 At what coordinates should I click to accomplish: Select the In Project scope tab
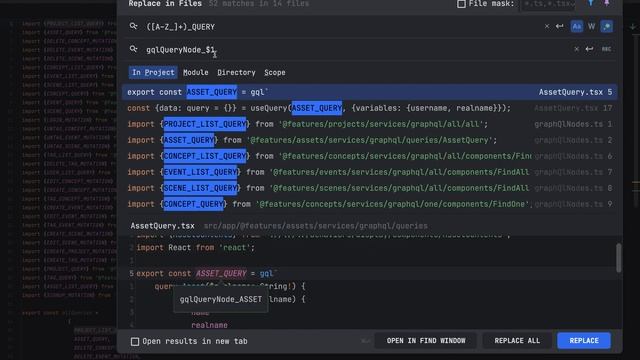click(153, 72)
